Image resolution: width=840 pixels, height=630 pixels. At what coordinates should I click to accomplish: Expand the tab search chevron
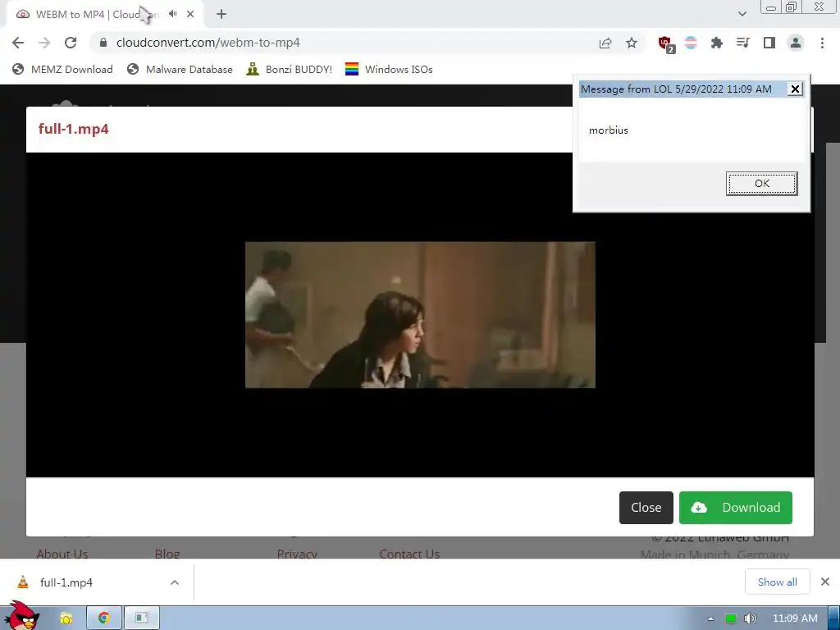[x=742, y=14]
